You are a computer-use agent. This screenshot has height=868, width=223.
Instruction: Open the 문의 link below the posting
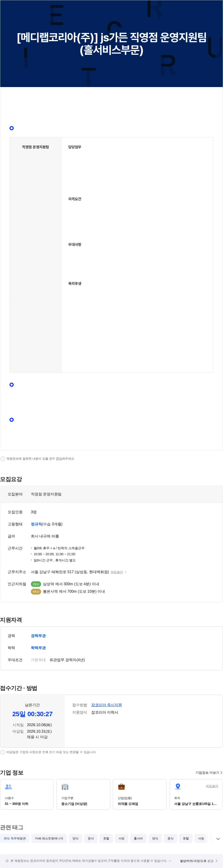59,458
